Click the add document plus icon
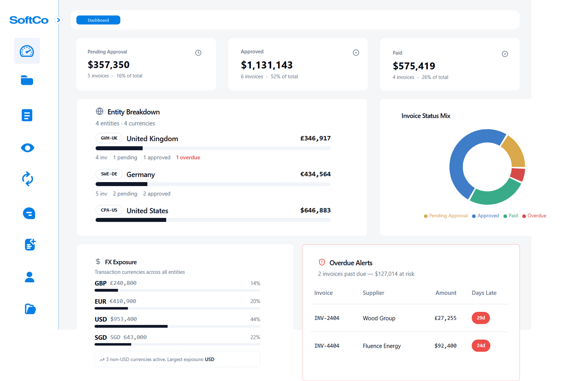This screenshot has height=381, width=588. (x=30, y=245)
